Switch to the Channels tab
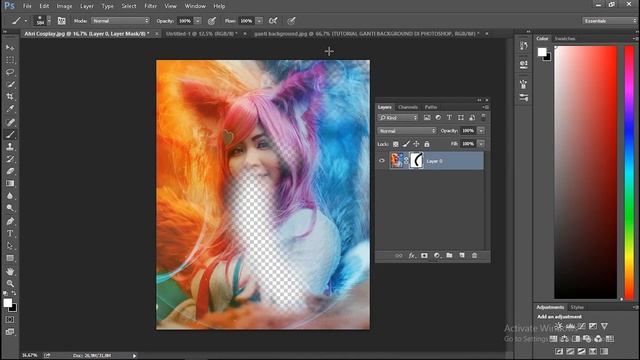640x360 pixels. coord(408,107)
